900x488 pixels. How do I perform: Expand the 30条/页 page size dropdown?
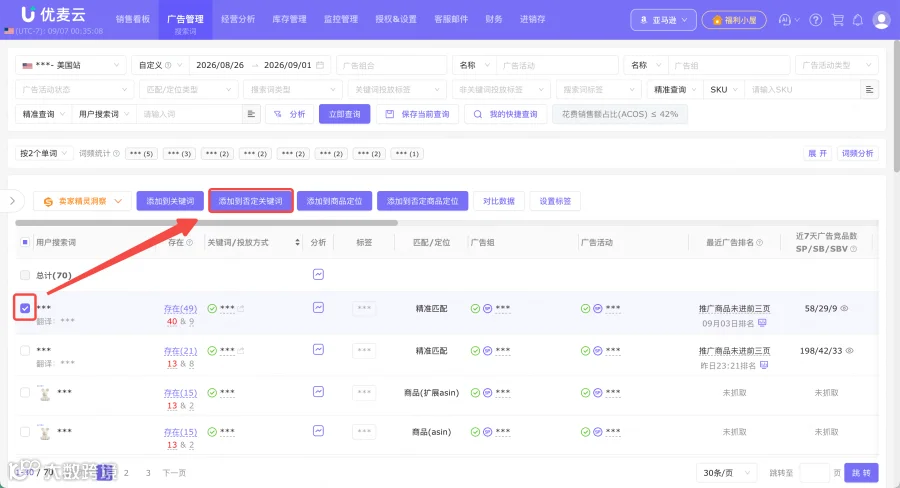tap(726, 472)
